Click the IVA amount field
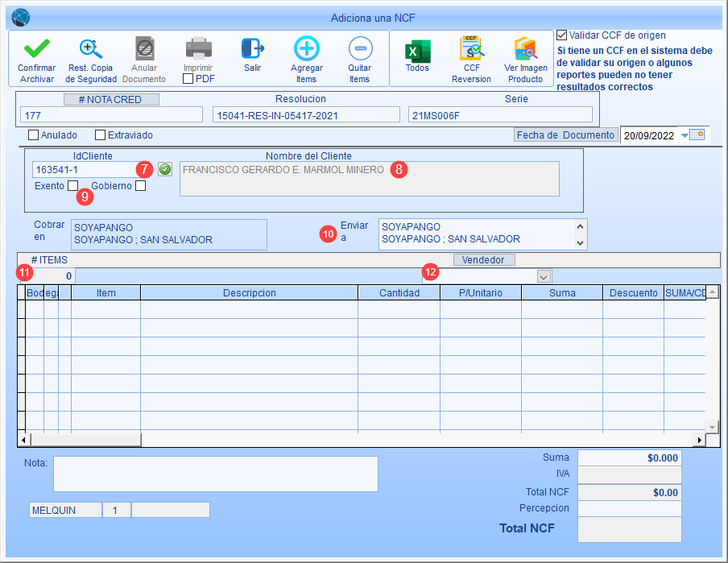Screen dimensions: 728x563 click(x=630, y=474)
